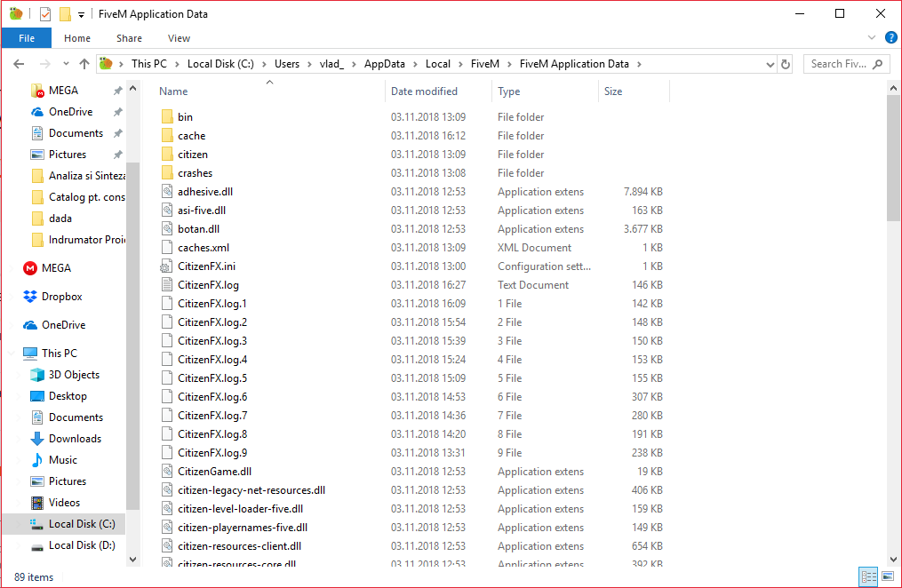Expand the ribbon with the chevron
The height and width of the screenshot is (588, 902).
pyautogui.click(x=872, y=37)
